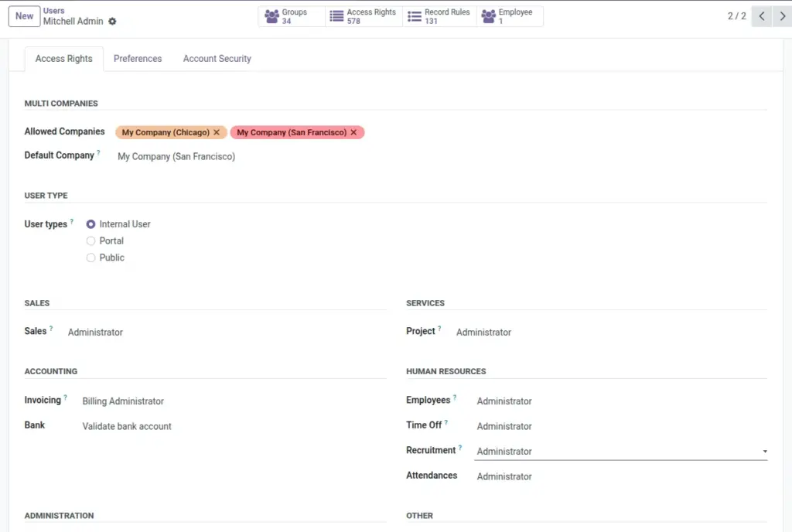The height and width of the screenshot is (532, 792).
Task: Click the Attendances field label
Action: 432,476
